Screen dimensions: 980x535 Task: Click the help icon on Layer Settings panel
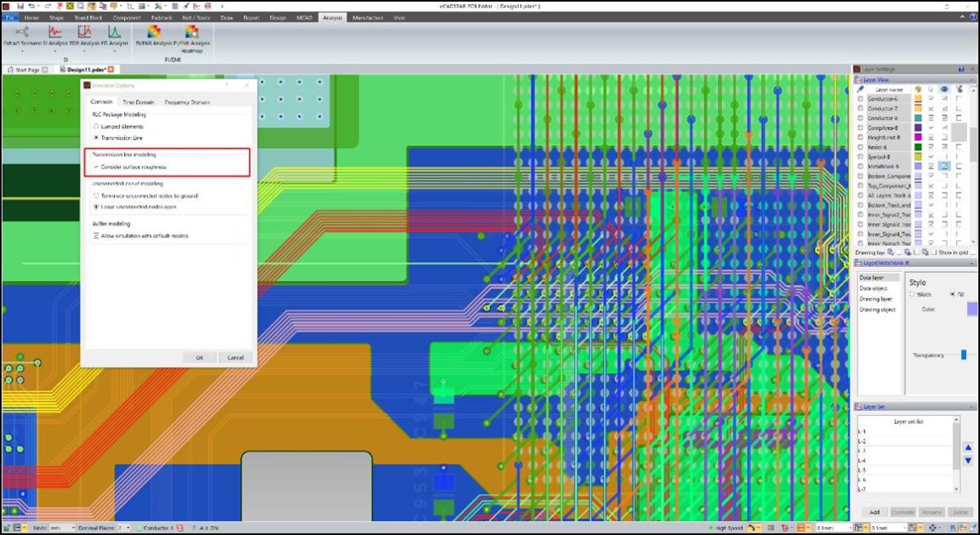(961, 69)
